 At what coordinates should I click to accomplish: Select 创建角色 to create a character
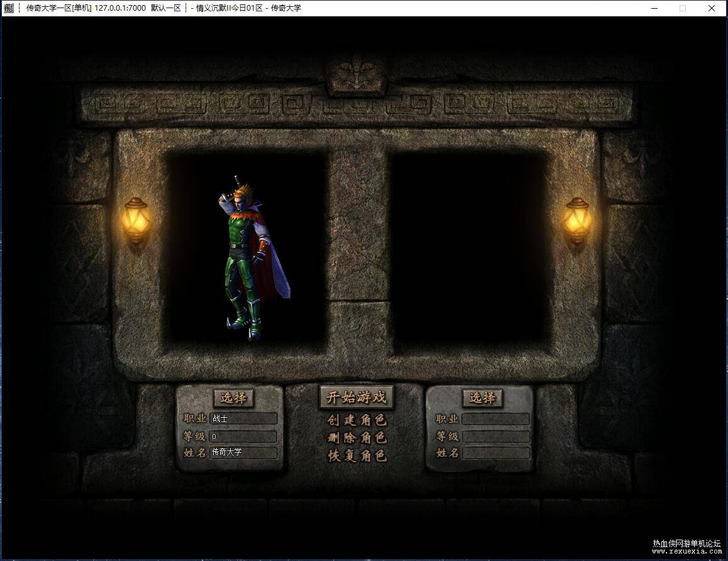tap(356, 420)
